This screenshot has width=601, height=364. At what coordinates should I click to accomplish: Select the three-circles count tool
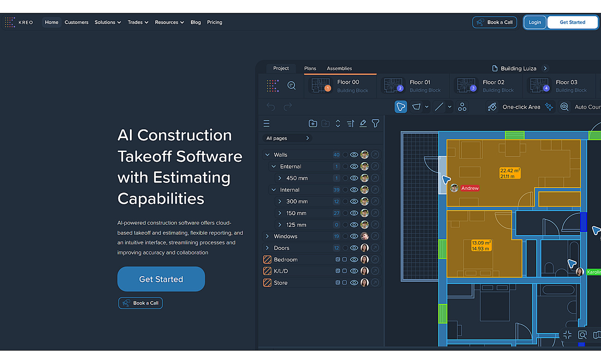462,107
